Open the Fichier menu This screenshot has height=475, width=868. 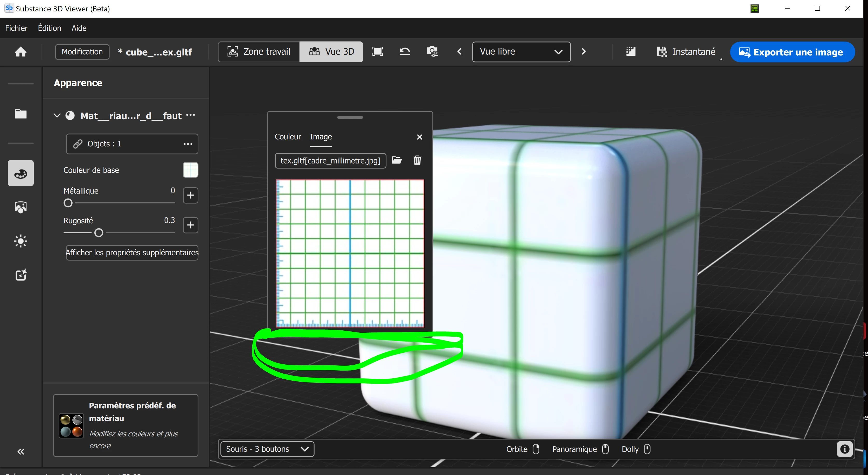16,28
